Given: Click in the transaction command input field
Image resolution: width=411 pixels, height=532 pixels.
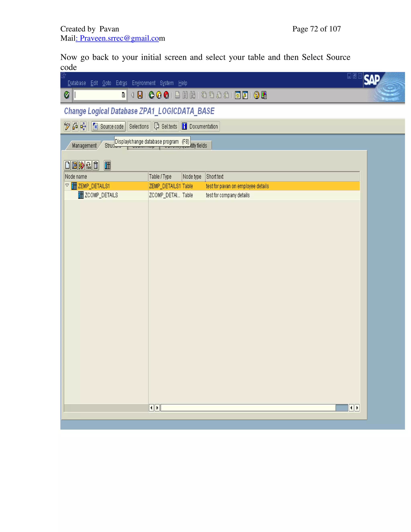Looking at the screenshot, I should point(97,95).
